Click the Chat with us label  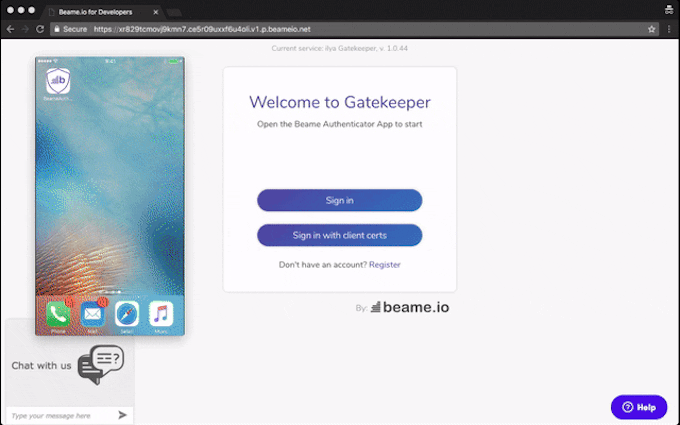[41, 366]
